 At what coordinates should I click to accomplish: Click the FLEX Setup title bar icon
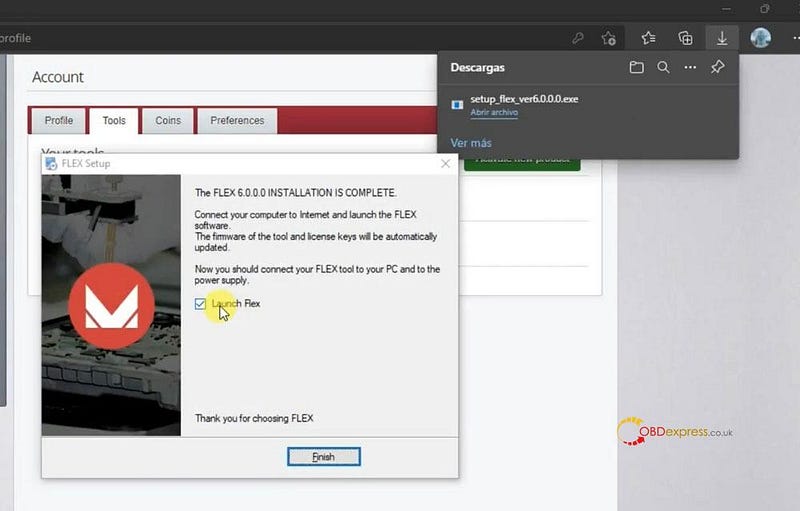(x=51, y=164)
